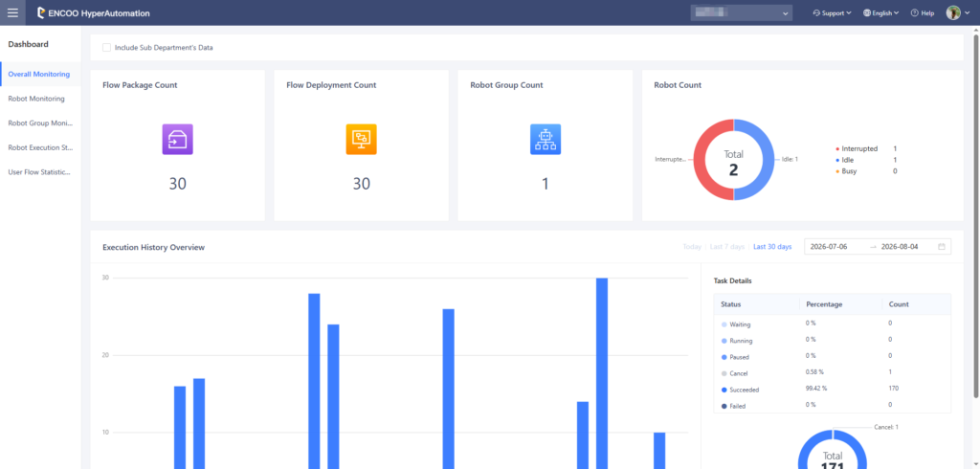Filter execution history by Today

pyautogui.click(x=692, y=246)
